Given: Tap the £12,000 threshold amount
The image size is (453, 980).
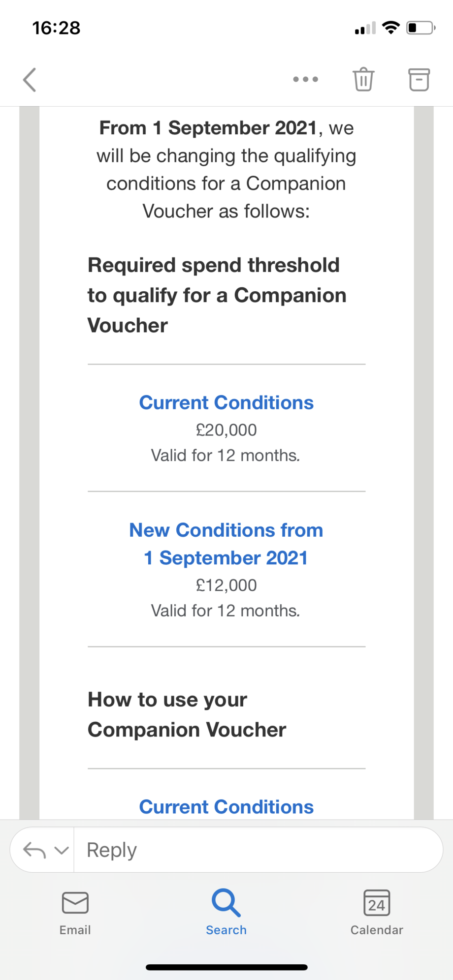Looking at the screenshot, I should click(226, 585).
